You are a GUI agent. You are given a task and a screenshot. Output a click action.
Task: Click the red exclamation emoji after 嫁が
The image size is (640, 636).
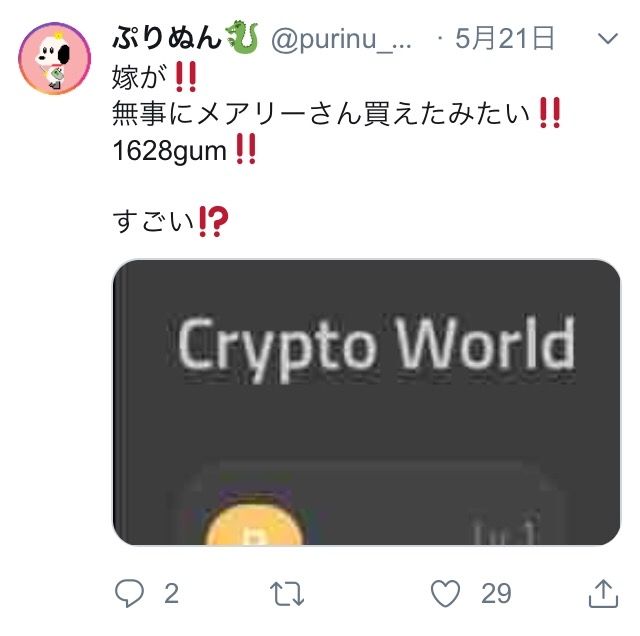[186, 77]
